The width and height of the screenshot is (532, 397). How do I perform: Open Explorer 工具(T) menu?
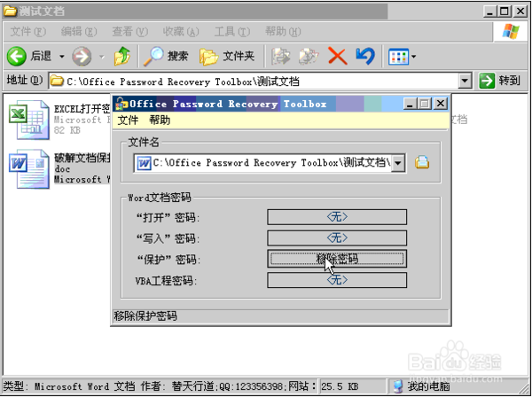(x=232, y=32)
